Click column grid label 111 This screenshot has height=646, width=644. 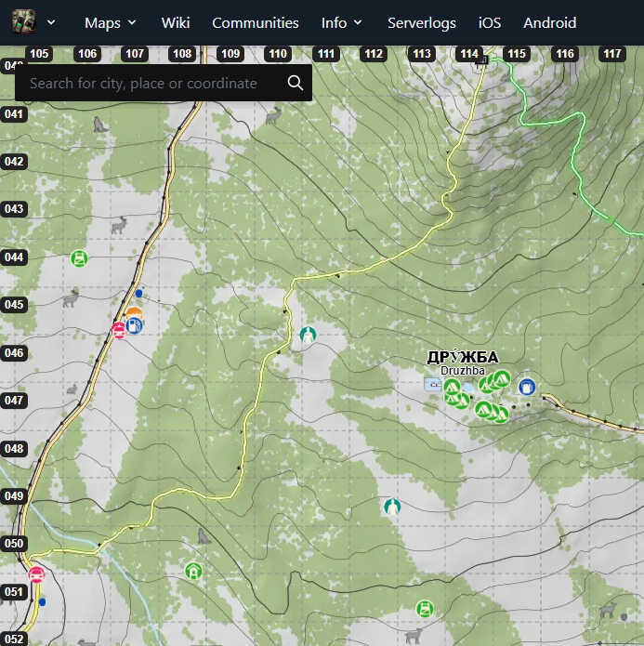coord(326,54)
